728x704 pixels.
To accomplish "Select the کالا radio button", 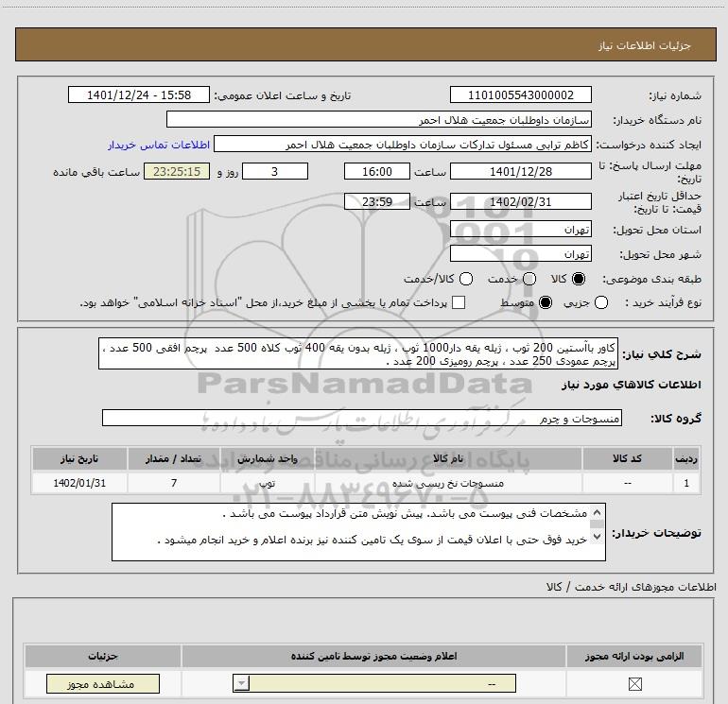I will (x=579, y=279).
